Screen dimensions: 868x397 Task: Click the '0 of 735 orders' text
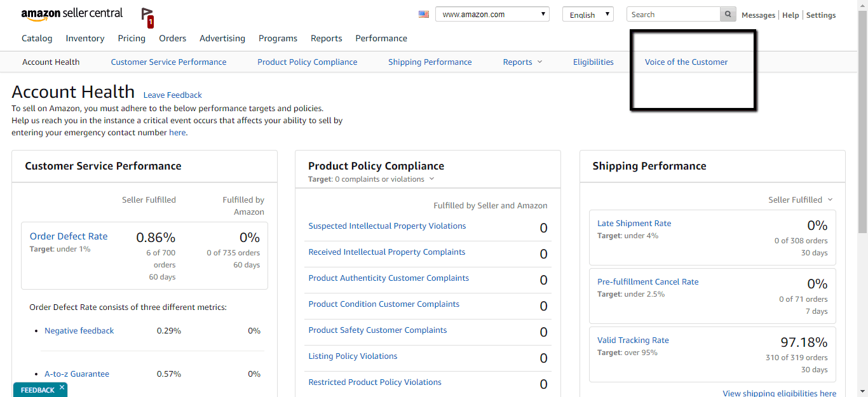coord(233,253)
